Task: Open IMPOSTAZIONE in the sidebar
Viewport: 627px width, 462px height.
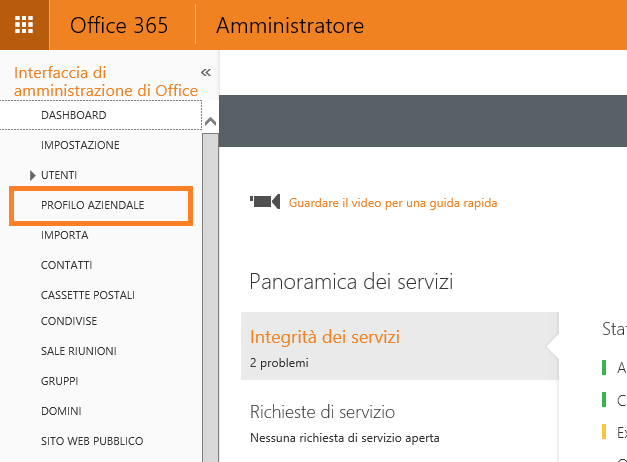Action: tap(80, 145)
